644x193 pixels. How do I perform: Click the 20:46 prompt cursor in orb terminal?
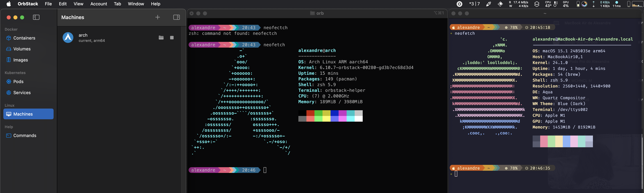[x=265, y=170]
